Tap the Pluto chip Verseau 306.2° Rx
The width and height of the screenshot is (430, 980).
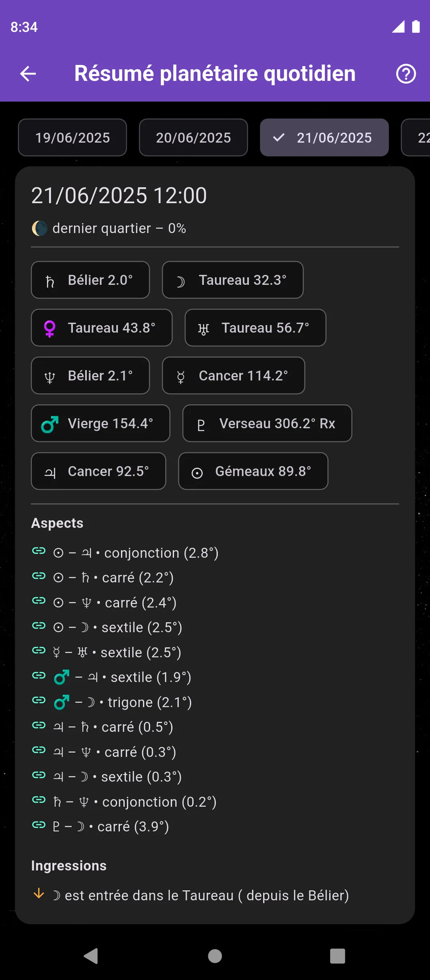267,423
